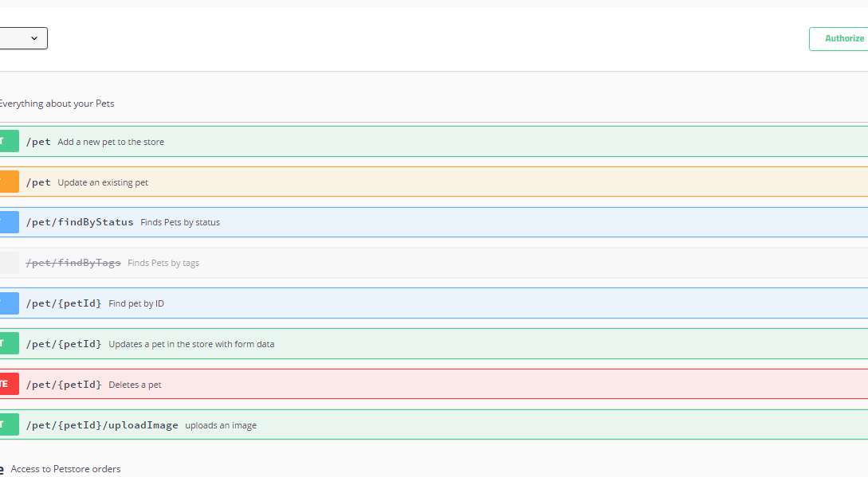Expand the 'Update an existing pet' operation
868x477 pixels.
click(x=103, y=182)
